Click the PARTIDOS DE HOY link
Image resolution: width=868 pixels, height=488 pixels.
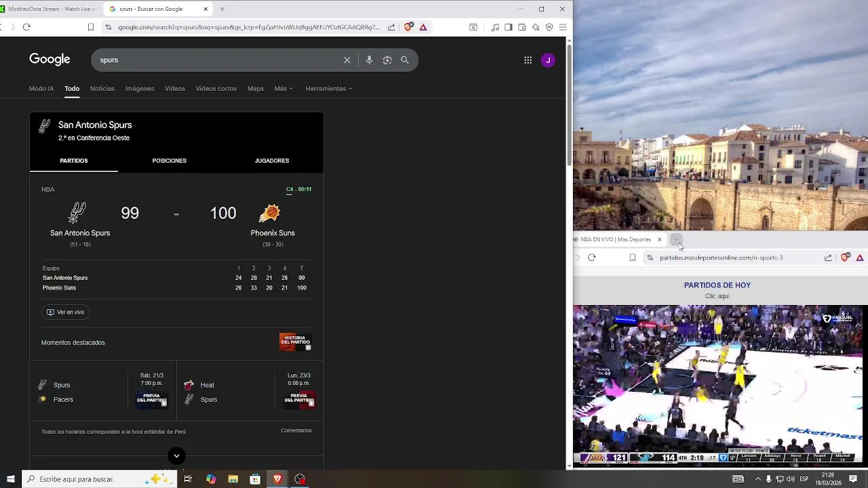click(x=717, y=285)
